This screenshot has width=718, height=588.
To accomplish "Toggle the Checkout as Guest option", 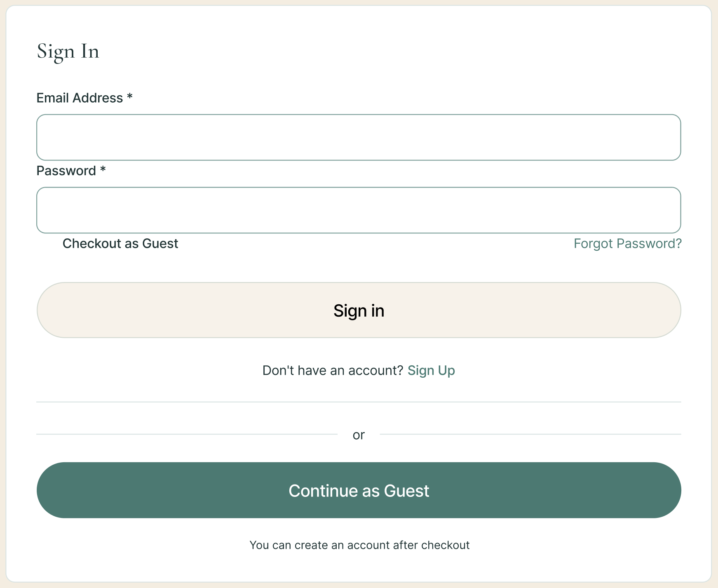I will pyautogui.click(x=120, y=243).
